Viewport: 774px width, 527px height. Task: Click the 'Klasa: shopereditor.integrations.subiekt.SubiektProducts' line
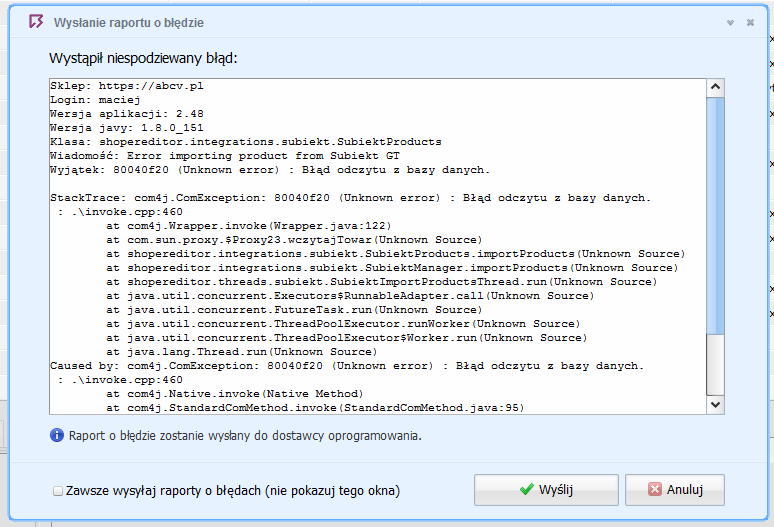246,142
